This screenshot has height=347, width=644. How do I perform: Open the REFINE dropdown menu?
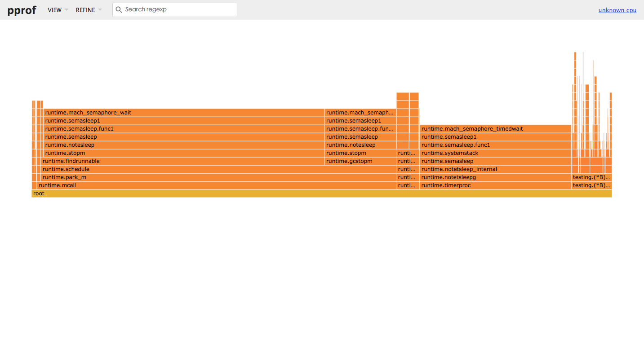89,10
